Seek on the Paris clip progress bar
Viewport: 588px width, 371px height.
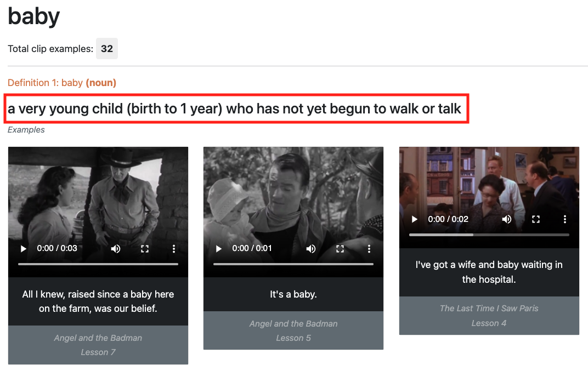pos(489,235)
